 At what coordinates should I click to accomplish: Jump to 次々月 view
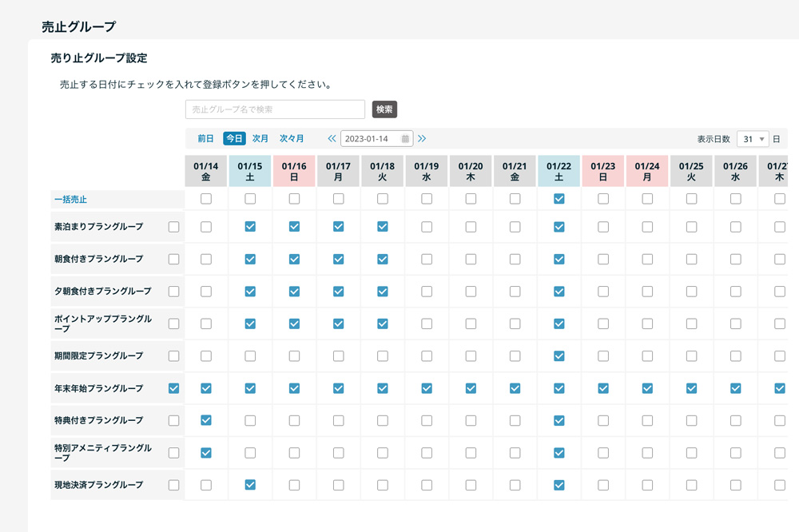(x=292, y=139)
